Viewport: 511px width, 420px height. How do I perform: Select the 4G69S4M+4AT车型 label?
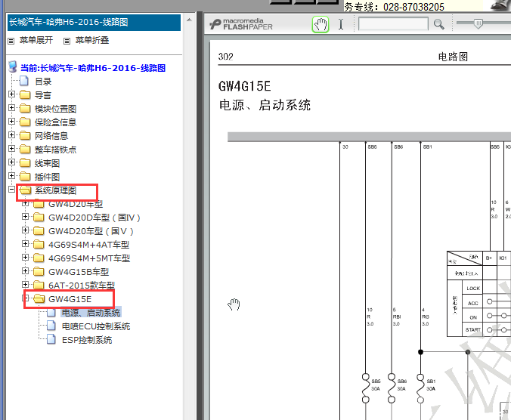click(x=89, y=245)
